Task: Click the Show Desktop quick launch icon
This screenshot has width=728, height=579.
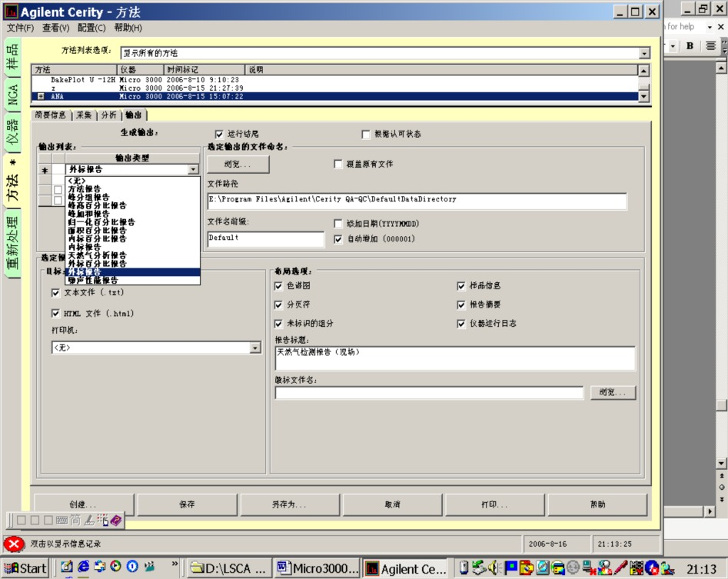Action: (67, 567)
